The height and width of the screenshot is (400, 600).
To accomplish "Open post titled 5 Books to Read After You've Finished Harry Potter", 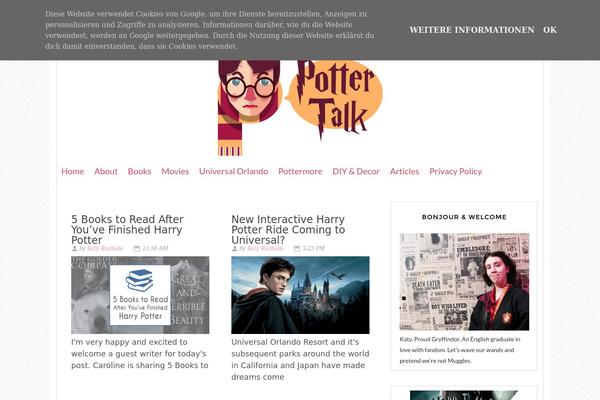I will [x=127, y=229].
